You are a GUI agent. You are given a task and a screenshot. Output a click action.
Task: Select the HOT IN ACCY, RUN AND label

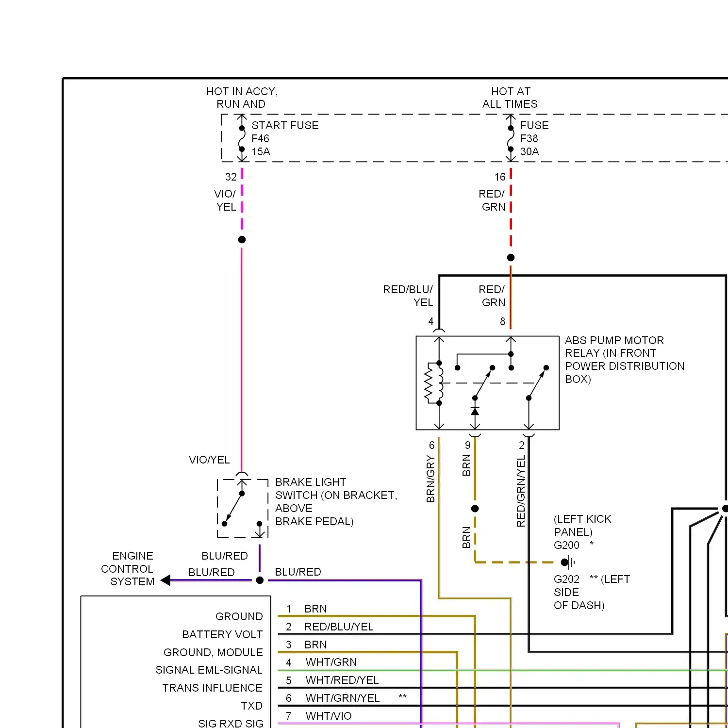click(x=242, y=98)
